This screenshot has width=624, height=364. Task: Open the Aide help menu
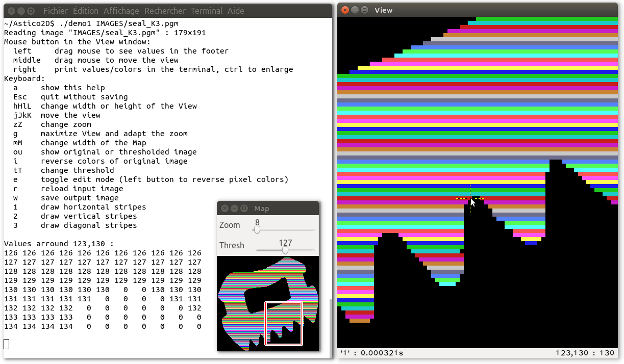pyautogui.click(x=236, y=11)
